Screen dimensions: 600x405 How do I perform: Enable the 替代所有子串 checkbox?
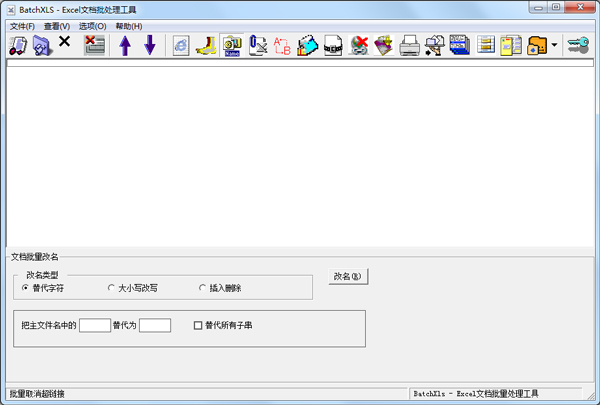point(198,325)
